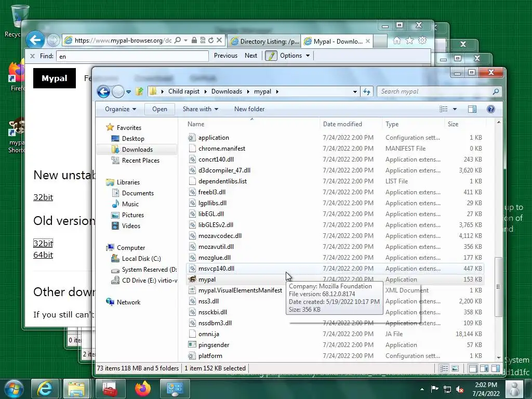Click Explorer vertical scrollbar thumb

[x=498, y=287]
